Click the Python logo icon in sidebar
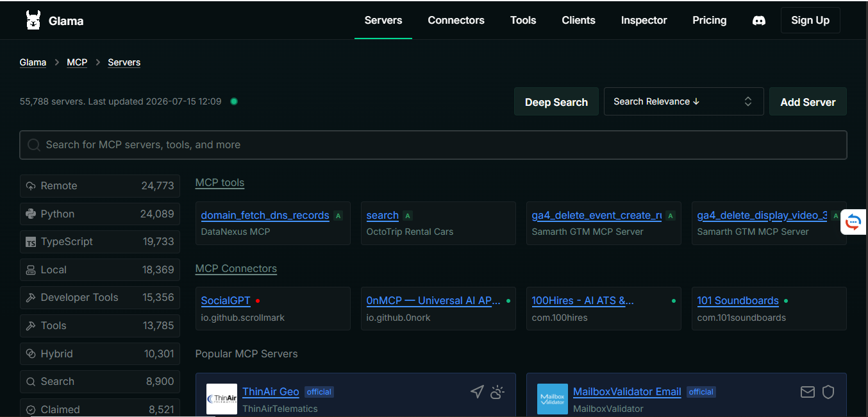The image size is (868, 417). point(31,214)
